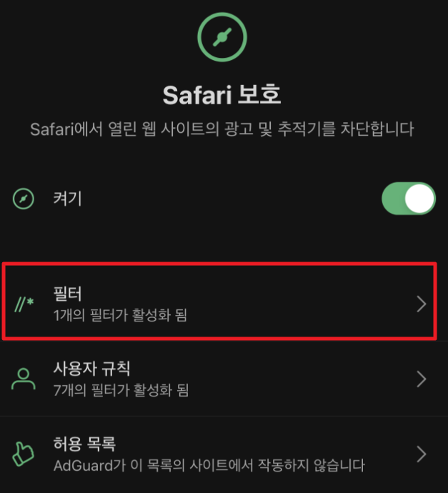Turn off the 켜기 Safari protection switch
Viewport: 448px width, 493px height.
tap(409, 199)
